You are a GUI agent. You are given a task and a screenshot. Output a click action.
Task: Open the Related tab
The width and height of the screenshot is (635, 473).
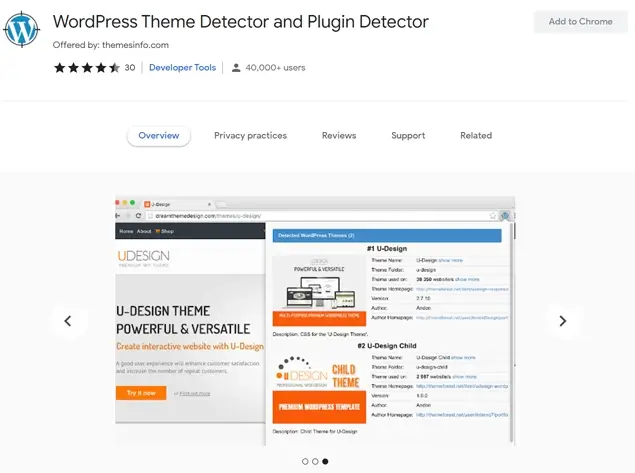(476, 136)
